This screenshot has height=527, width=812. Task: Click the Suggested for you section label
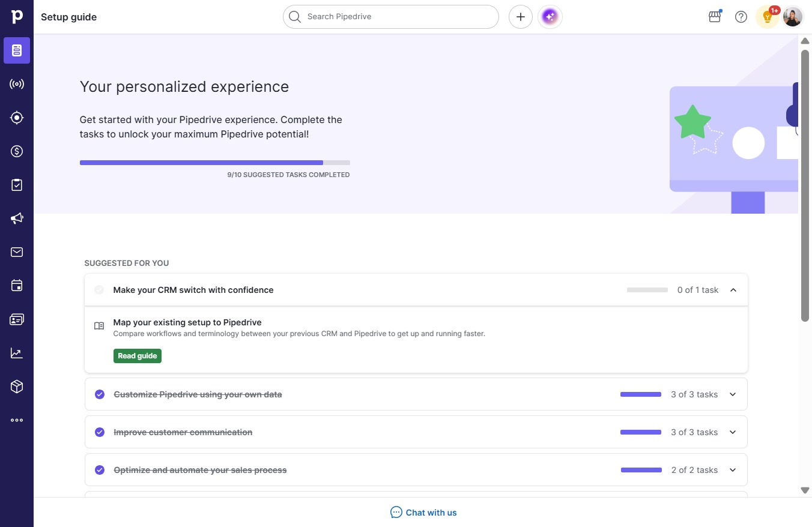point(127,263)
